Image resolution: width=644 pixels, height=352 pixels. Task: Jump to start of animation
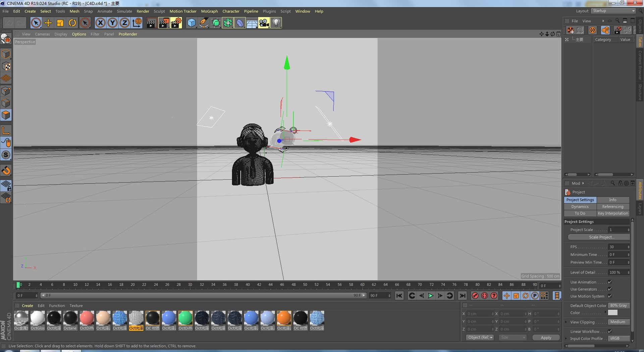(x=399, y=296)
